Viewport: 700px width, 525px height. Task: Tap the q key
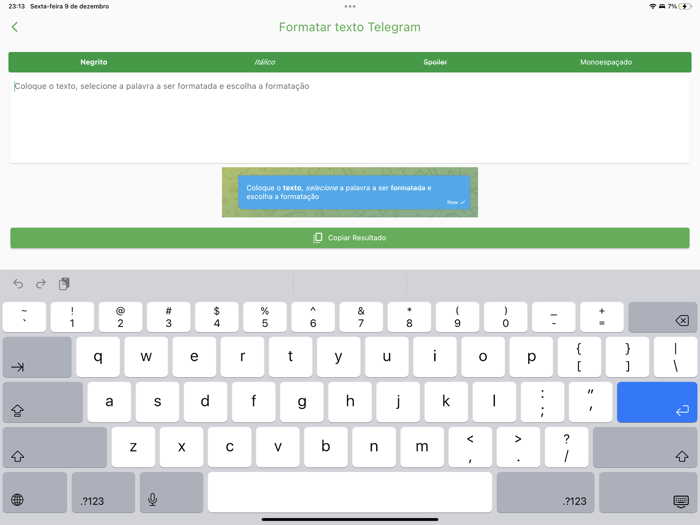[98, 357]
